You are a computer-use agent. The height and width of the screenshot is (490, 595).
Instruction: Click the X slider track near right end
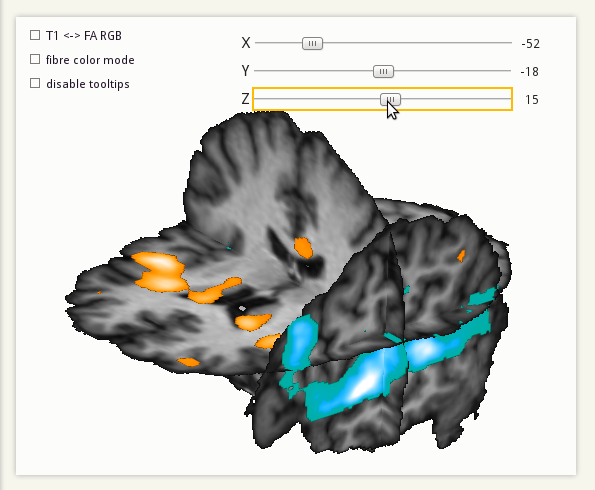coord(493,43)
